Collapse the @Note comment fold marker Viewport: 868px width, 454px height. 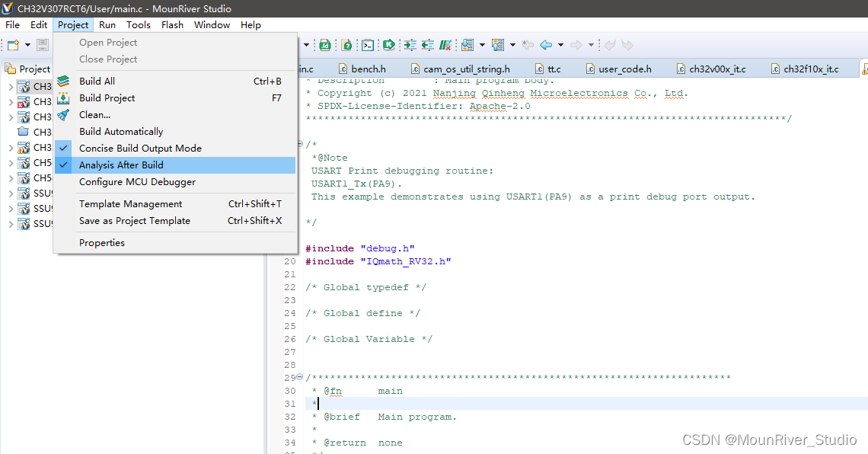[x=300, y=144]
